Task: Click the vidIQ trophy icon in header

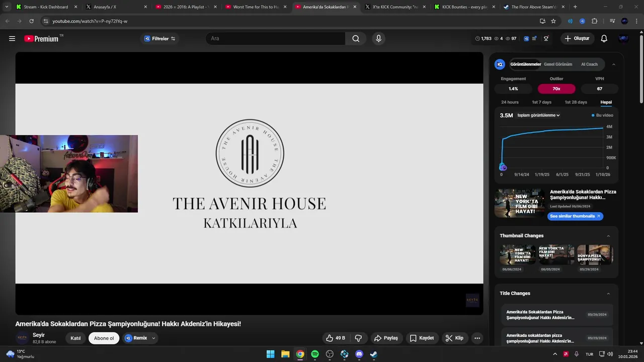Action: pyautogui.click(x=546, y=39)
